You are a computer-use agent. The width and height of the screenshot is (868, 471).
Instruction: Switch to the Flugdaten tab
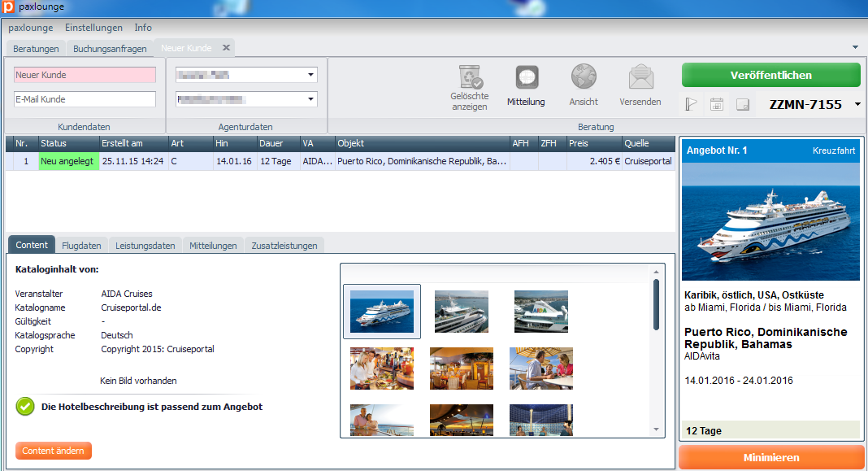point(81,246)
